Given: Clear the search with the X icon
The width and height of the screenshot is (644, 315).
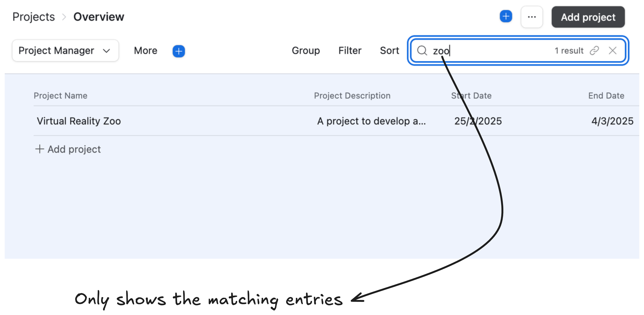Looking at the screenshot, I should point(612,51).
